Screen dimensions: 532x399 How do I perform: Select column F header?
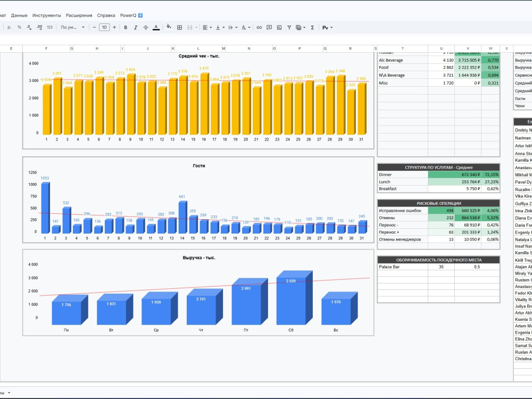[x=46, y=48]
